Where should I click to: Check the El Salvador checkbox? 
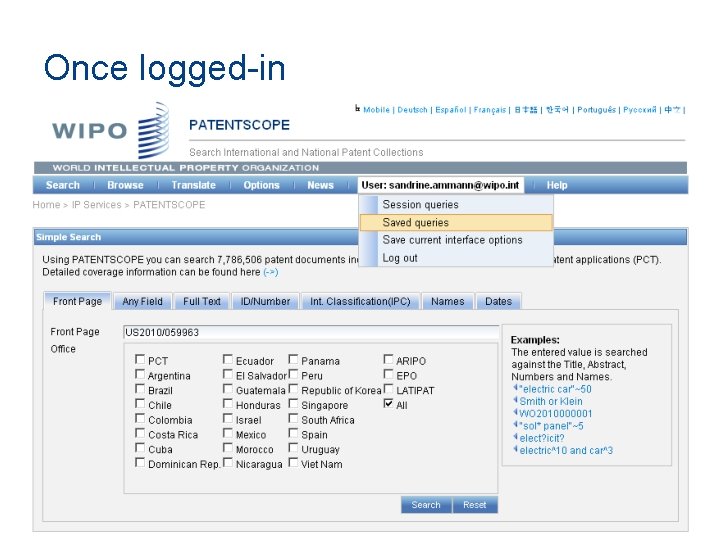[x=228, y=374]
